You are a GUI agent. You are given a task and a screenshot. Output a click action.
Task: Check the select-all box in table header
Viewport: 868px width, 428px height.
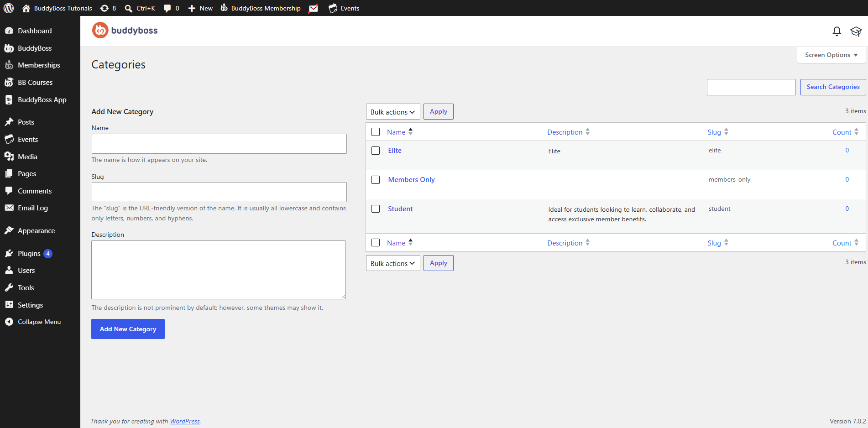(x=376, y=132)
